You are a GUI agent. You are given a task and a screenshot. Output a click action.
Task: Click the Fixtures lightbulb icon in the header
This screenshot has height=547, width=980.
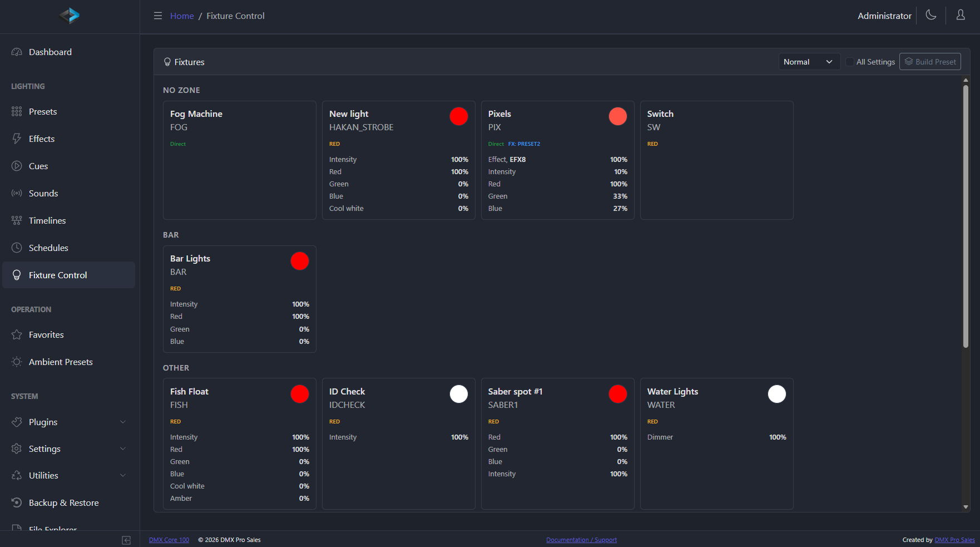(x=167, y=62)
